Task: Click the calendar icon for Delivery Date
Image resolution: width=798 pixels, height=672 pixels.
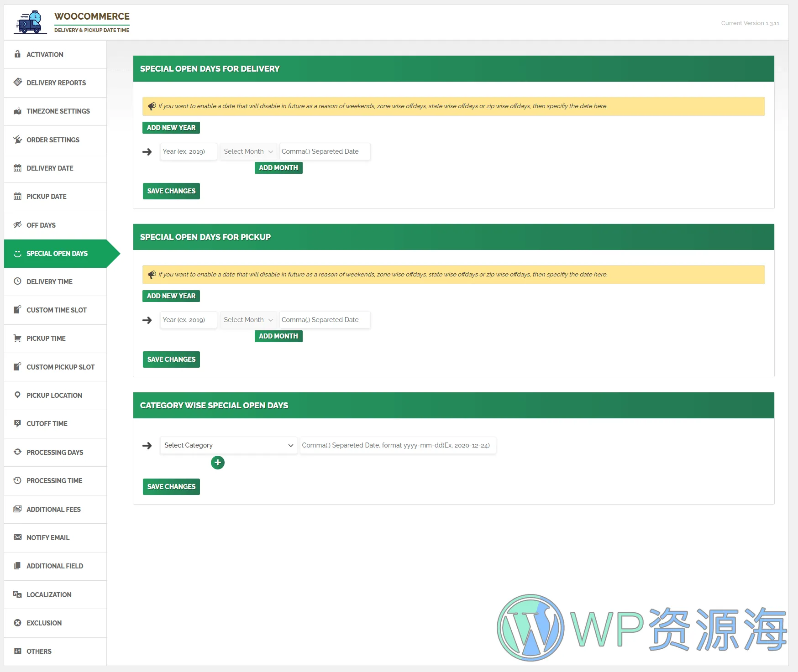Action: click(17, 168)
